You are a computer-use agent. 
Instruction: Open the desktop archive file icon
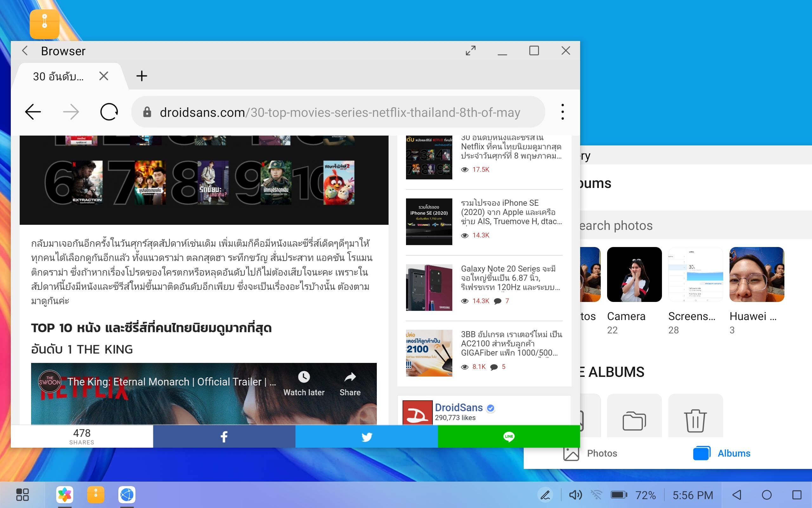(45, 24)
